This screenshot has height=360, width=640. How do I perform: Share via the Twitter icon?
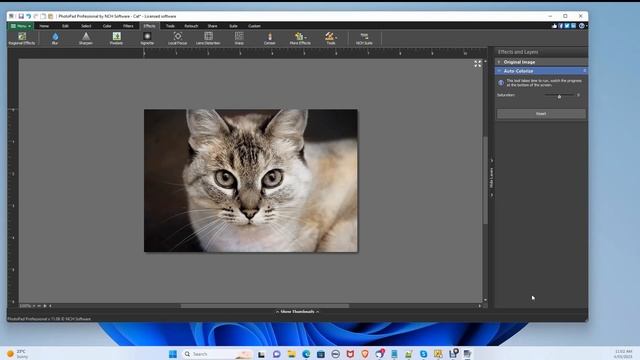tap(567, 26)
